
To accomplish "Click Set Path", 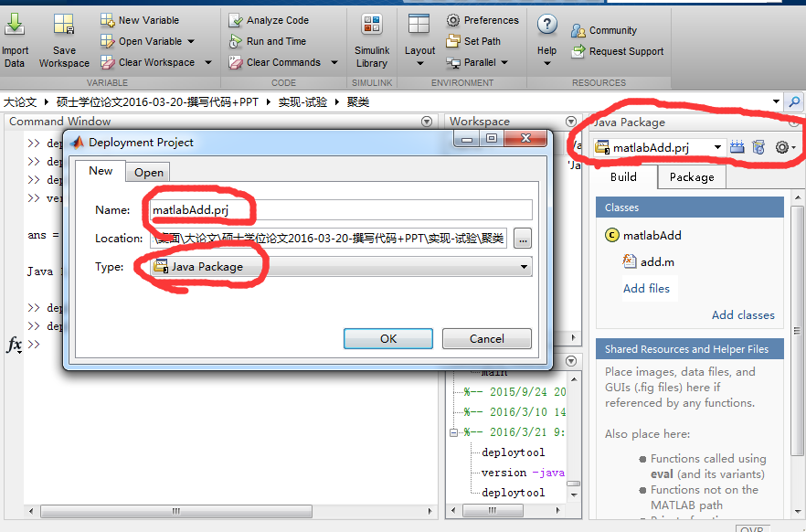I will coord(473,41).
